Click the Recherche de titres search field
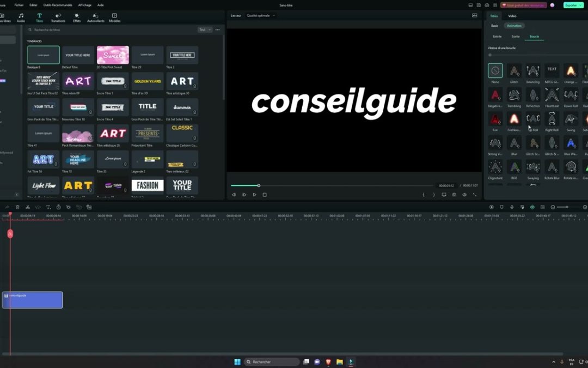This screenshot has width=588, height=368. pos(113,29)
